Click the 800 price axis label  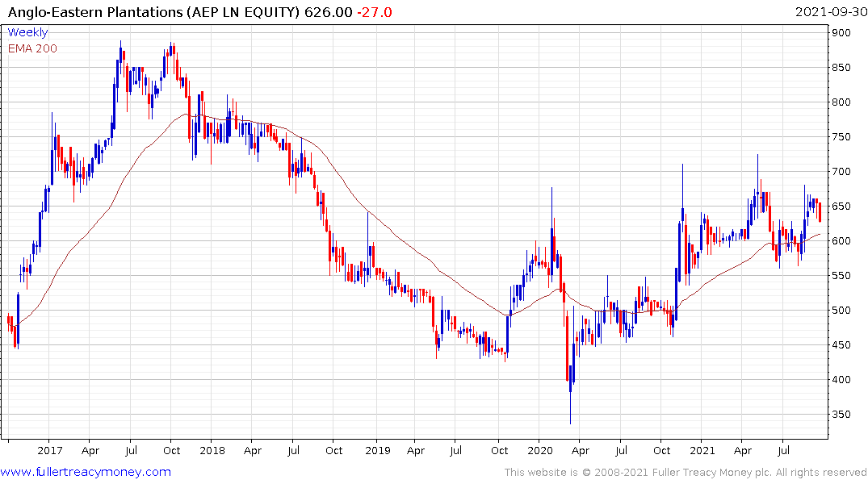(x=841, y=102)
